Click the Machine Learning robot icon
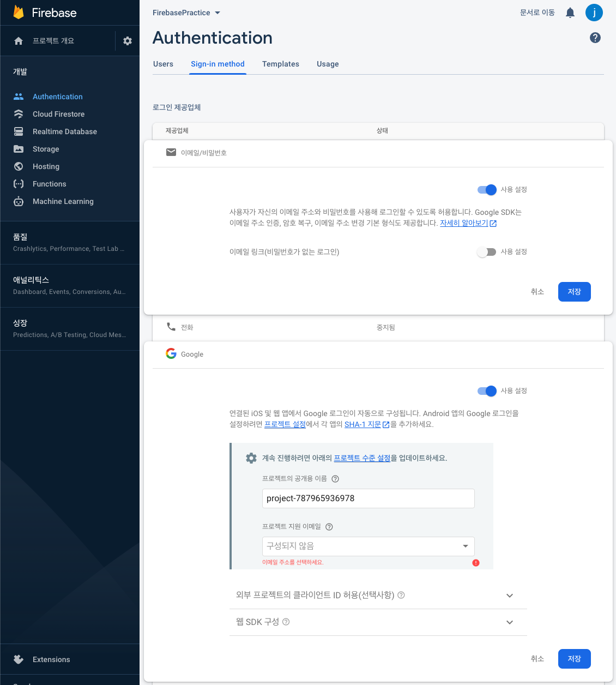Screen dimensions: 616x685 point(19,201)
